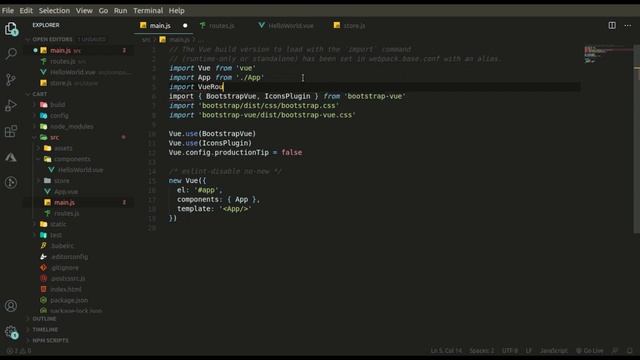
Task: Select store.js in Open Editors list
Action: [61, 83]
